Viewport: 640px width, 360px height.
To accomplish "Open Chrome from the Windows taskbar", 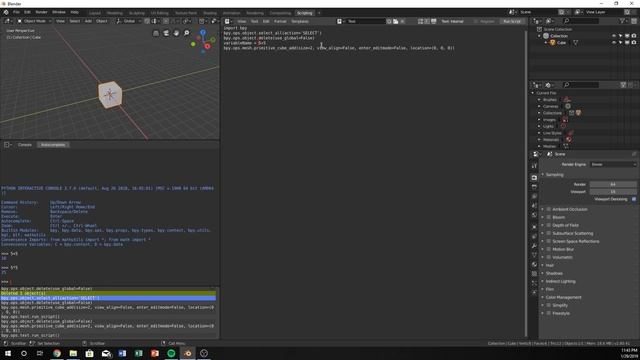I will pos(57,353).
